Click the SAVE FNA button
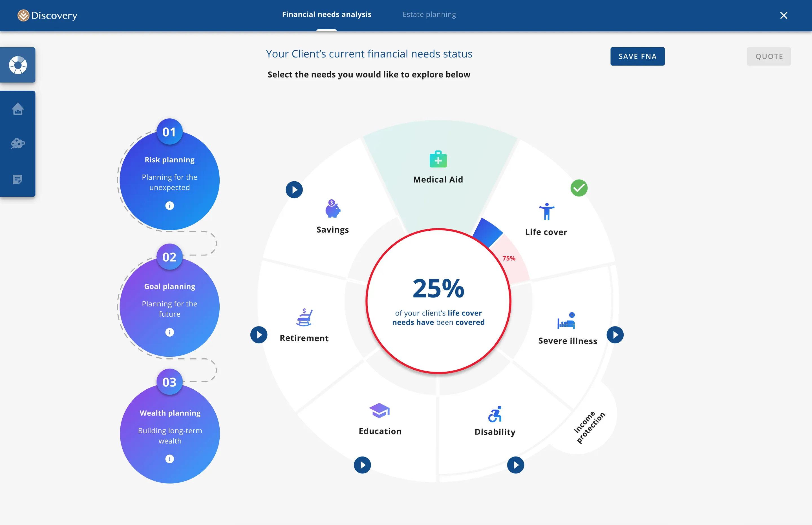Image resolution: width=812 pixels, height=525 pixels. coord(637,56)
